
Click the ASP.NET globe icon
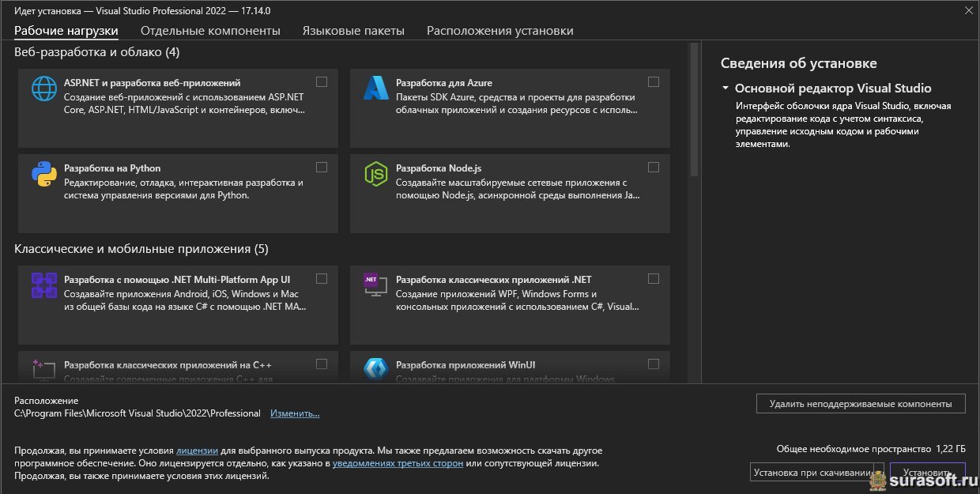pos(43,89)
